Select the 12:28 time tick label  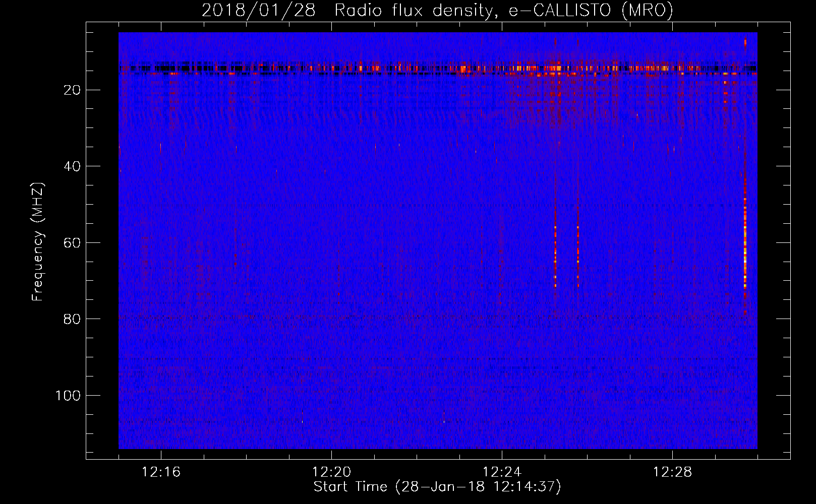pyautogui.click(x=672, y=472)
